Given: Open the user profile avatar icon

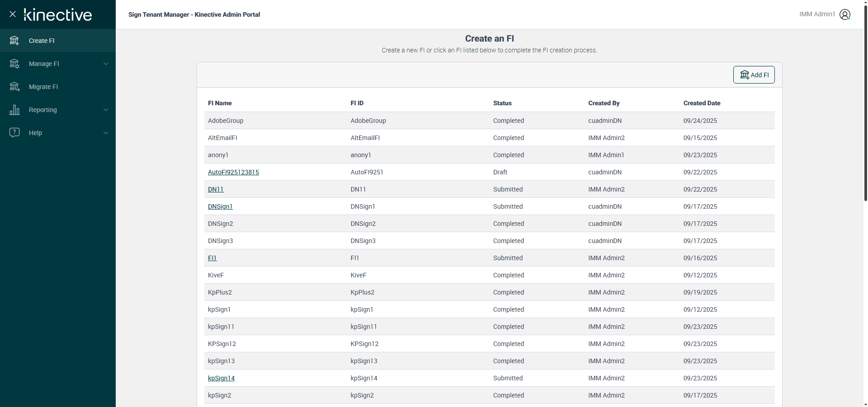Looking at the screenshot, I should [x=844, y=14].
